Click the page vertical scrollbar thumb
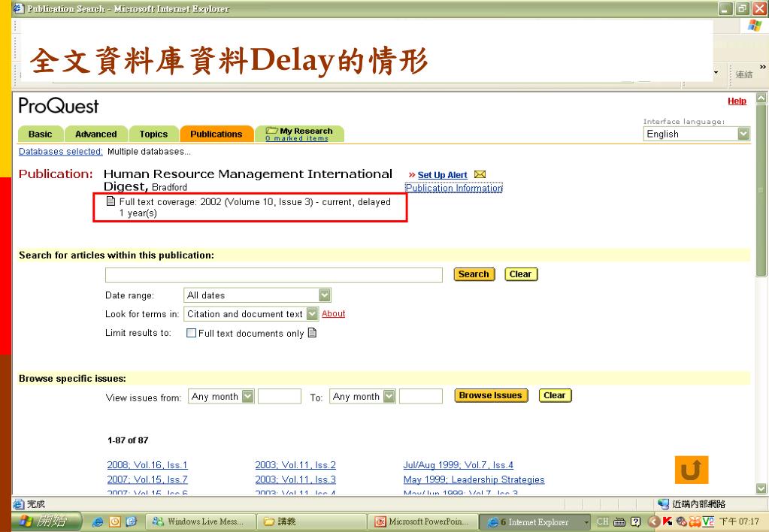769x532 pixels. [x=761, y=190]
